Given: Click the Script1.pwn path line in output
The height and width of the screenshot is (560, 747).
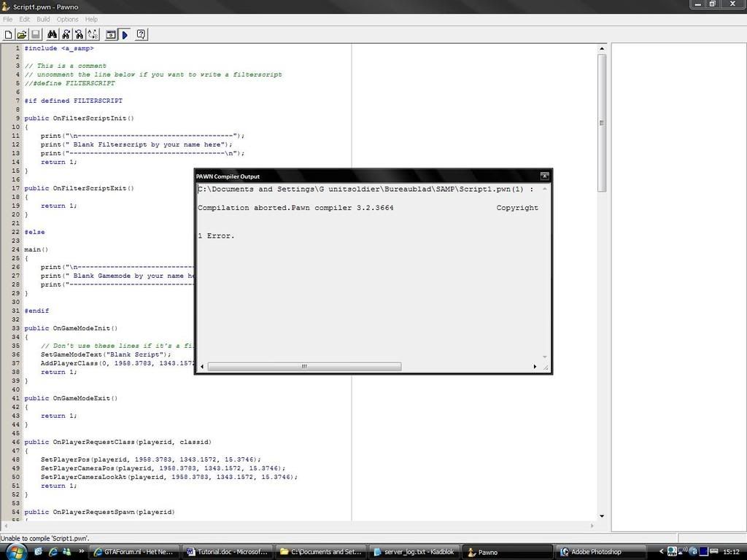Looking at the screenshot, I should point(365,189).
